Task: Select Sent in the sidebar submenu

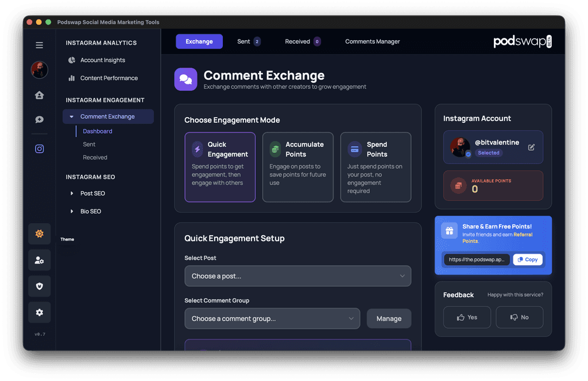Action: point(89,144)
